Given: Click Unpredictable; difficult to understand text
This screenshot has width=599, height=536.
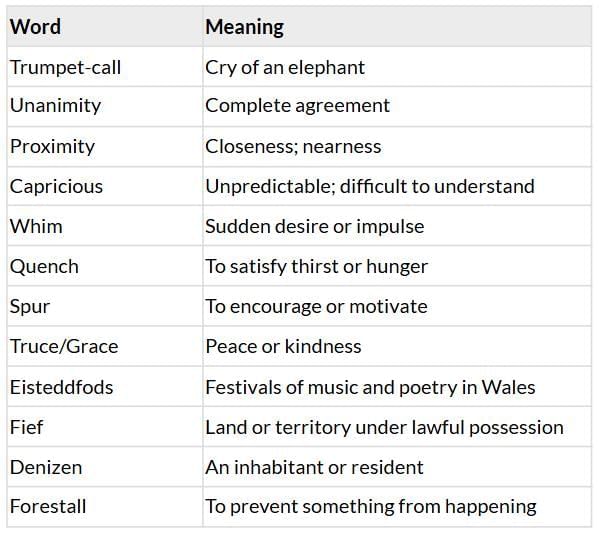Looking at the screenshot, I should click(x=370, y=186).
